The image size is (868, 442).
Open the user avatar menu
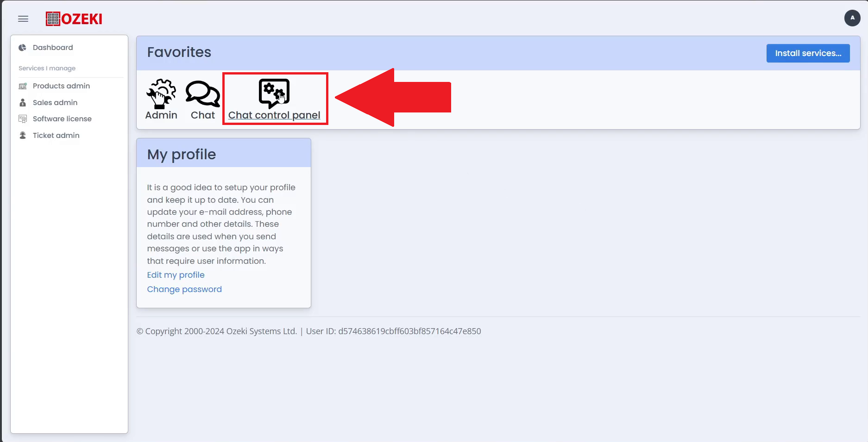pyautogui.click(x=852, y=18)
